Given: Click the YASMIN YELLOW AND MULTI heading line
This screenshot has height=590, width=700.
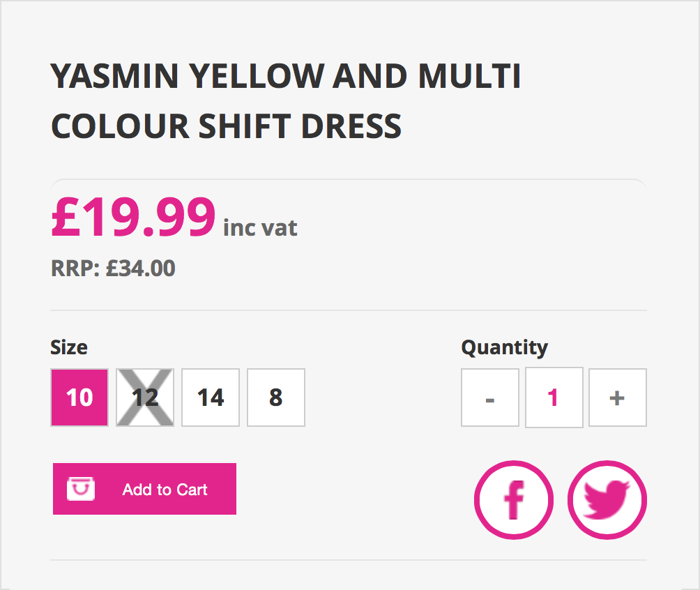Looking at the screenshot, I should pos(286,77).
